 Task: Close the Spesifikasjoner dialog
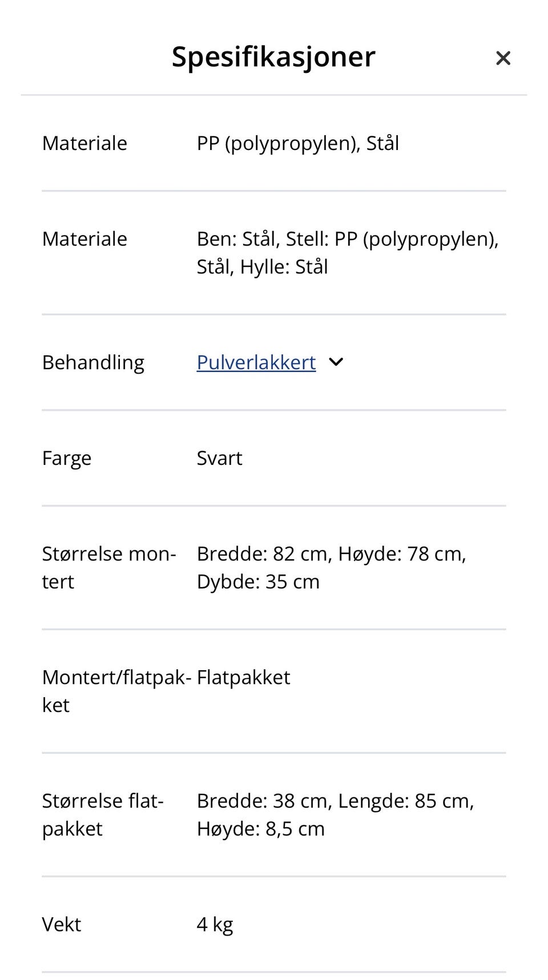tap(503, 58)
